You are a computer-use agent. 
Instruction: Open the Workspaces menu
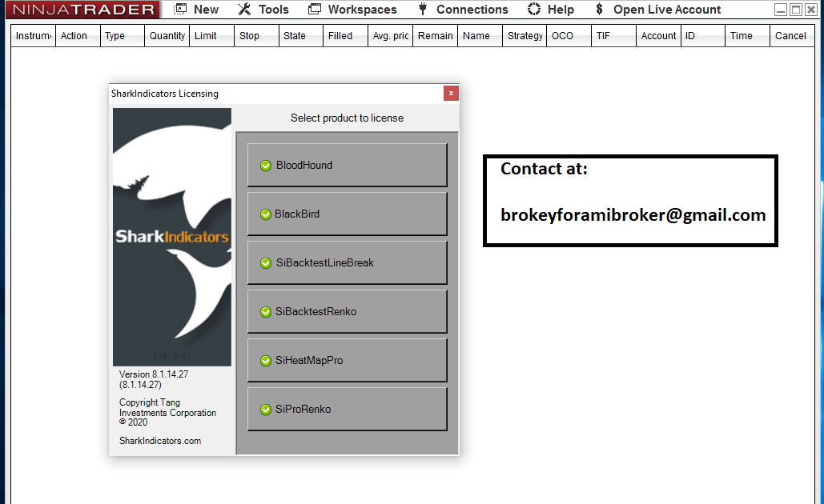(x=352, y=10)
